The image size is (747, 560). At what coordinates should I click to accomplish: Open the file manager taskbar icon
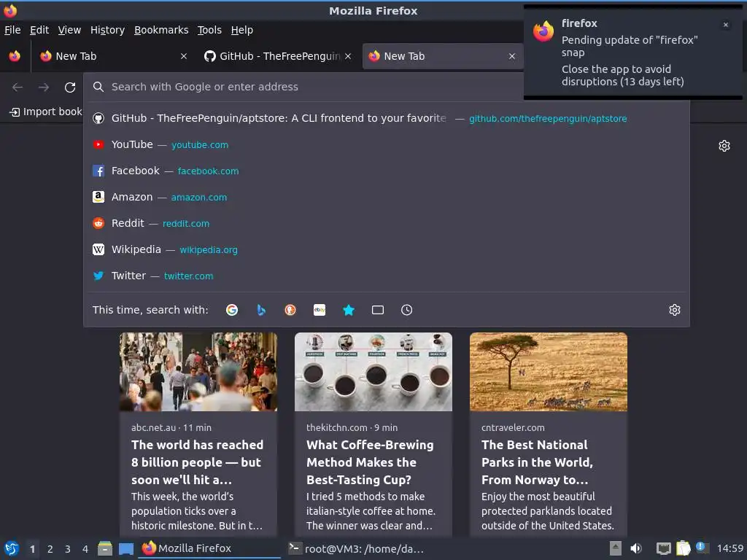click(x=105, y=548)
